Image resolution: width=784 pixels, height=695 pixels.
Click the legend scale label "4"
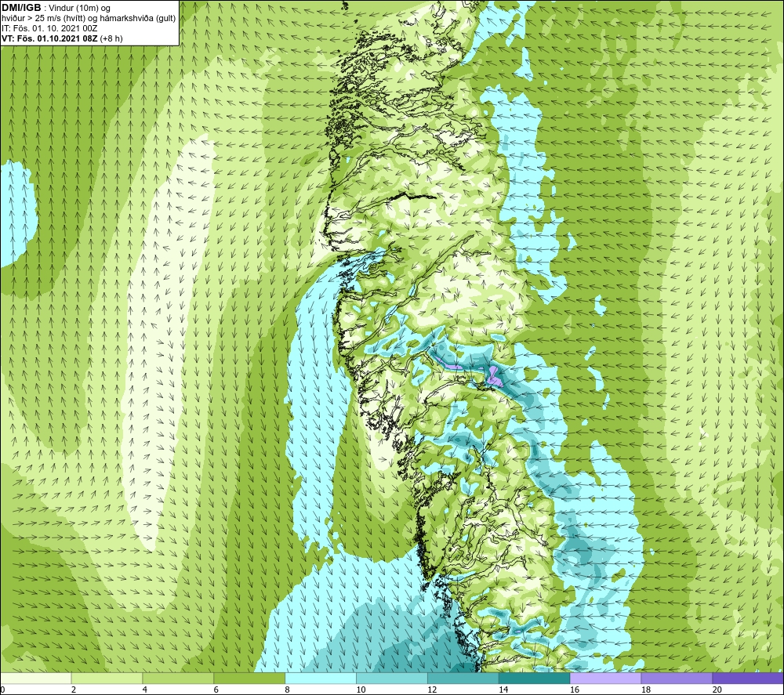point(145,690)
